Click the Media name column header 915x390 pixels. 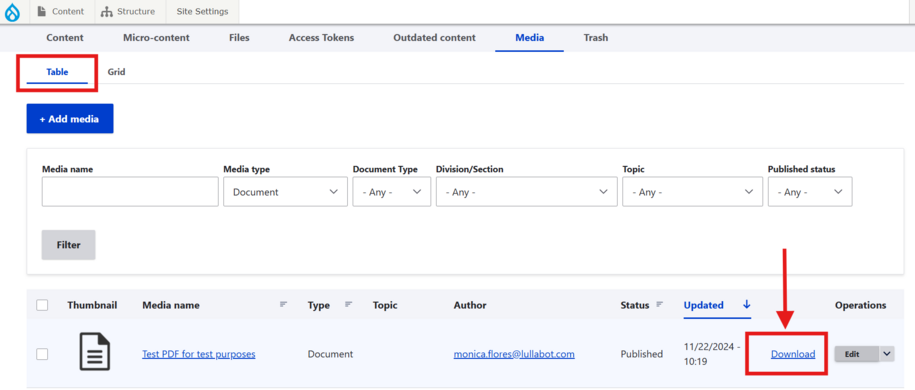pyautogui.click(x=170, y=305)
